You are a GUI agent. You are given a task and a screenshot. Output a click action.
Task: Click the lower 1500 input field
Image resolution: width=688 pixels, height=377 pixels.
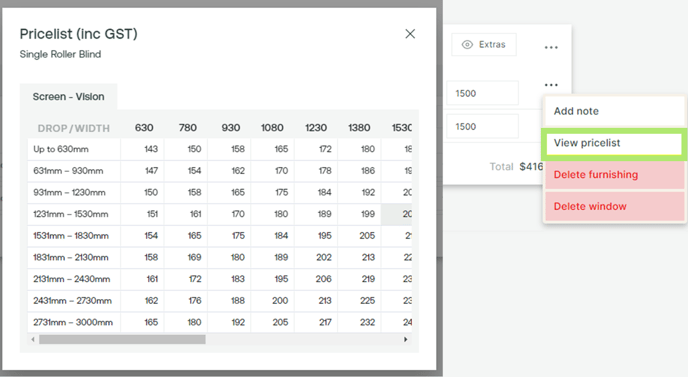point(482,126)
